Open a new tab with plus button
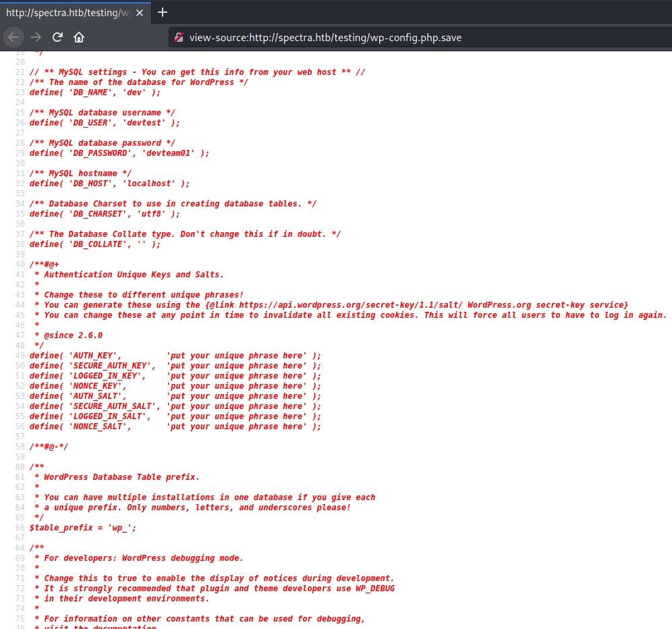Viewport: 672px width, 629px height. [x=162, y=12]
